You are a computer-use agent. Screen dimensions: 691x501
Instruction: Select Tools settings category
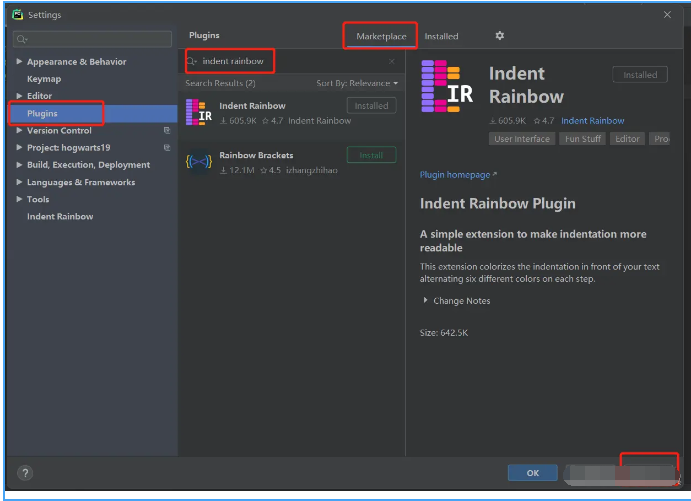38,199
